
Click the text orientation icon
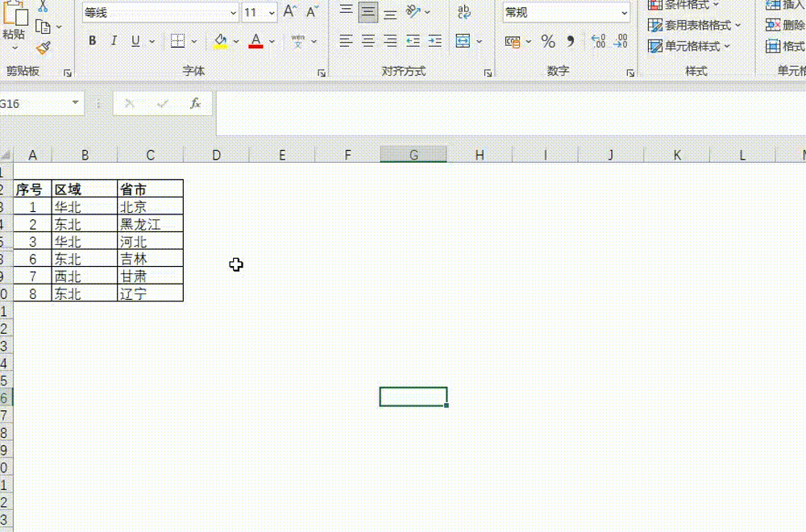pos(413,11)
